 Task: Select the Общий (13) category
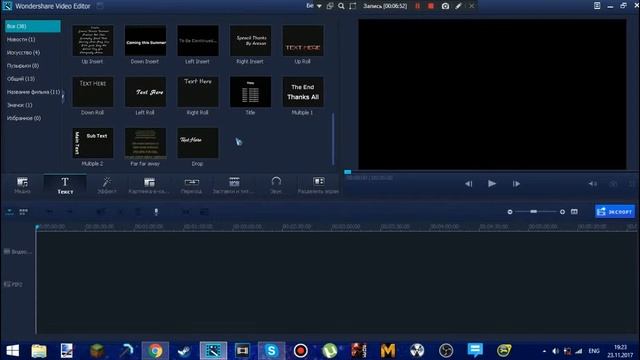point(21,79)
